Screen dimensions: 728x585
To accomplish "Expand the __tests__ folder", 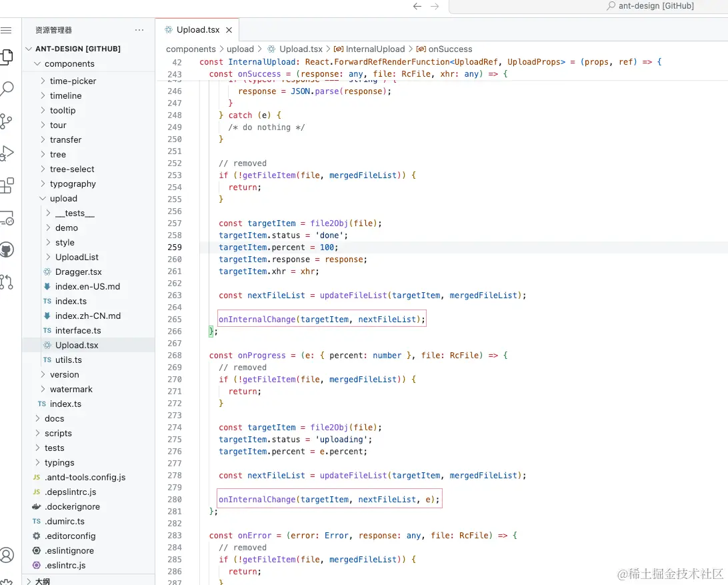I will point(88,213).
